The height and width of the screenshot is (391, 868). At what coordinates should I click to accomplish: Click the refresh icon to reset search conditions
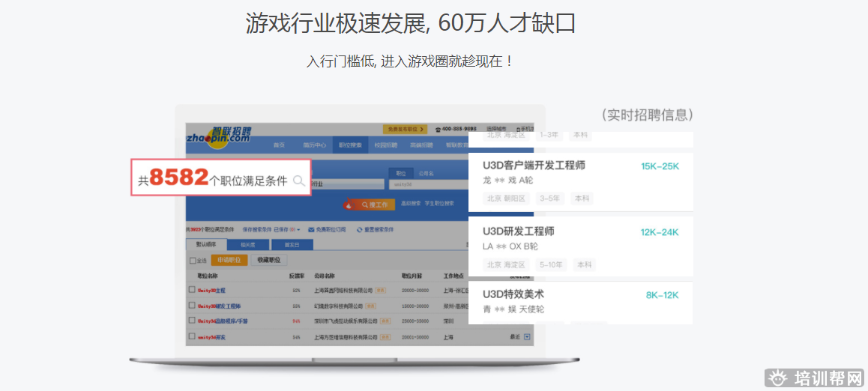[360, 229]
